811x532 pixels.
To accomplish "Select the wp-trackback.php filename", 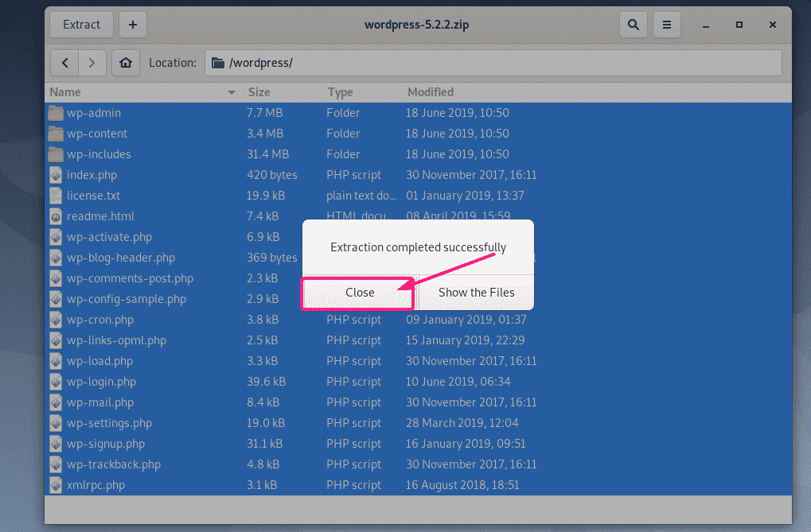I will point(114,464).
